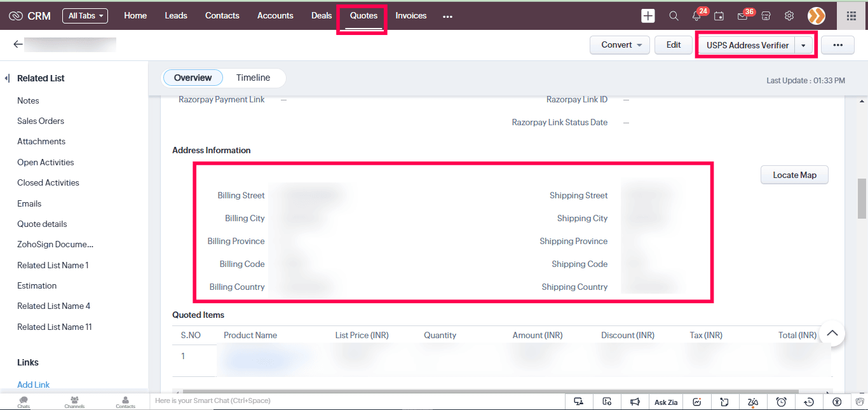
Task: Open Open Activities related list
Action: [46, 162]
